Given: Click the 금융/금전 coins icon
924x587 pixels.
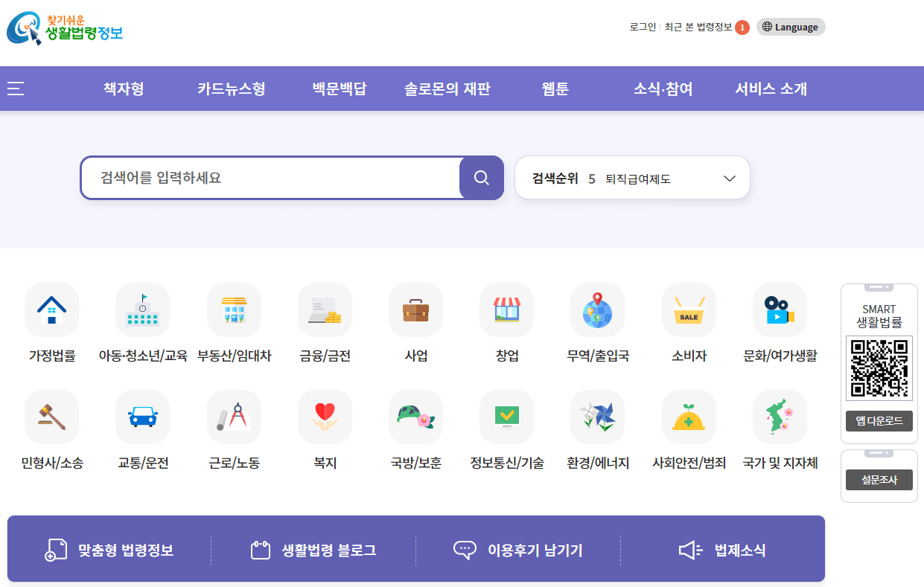Looking at the screenshot, I should (x=325, y=309).
